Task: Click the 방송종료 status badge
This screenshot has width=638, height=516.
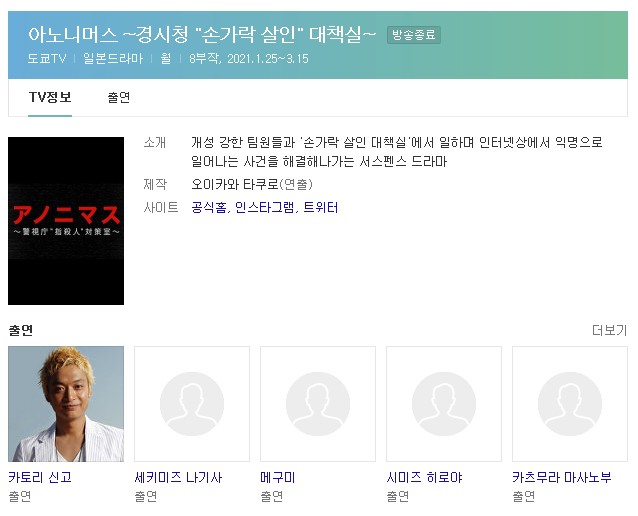Action: [414, 35]
